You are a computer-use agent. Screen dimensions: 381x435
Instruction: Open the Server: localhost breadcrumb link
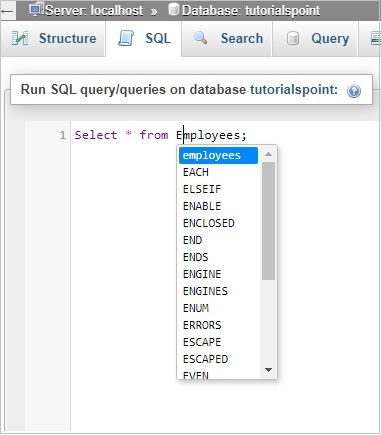[94, 11]
